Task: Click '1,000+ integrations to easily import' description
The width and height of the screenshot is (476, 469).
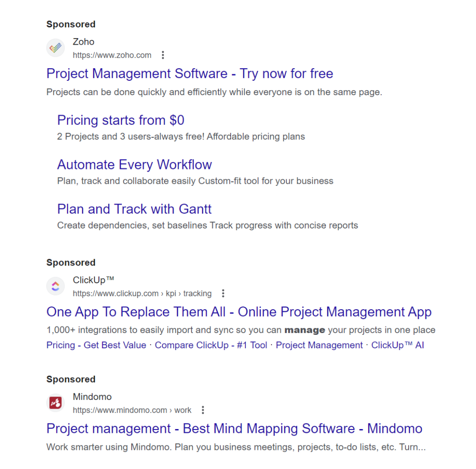Action: 241,330
